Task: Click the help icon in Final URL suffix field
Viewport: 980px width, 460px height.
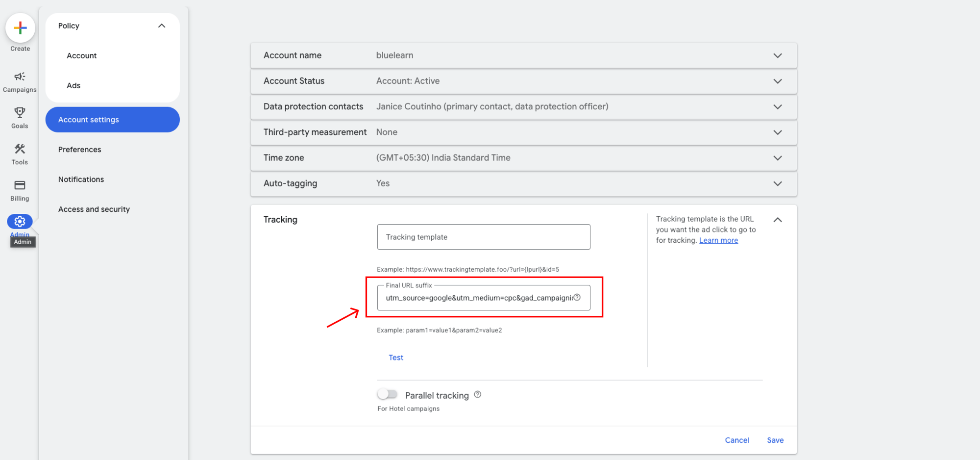Action: [577, 297]
